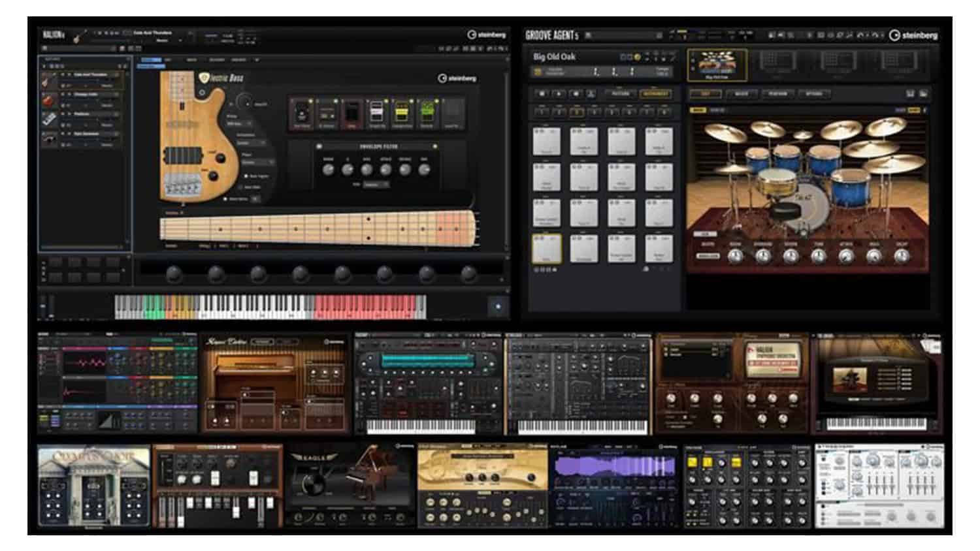This screenshot has height=551, width=980.
Task: Click the Steinberg logo in HALion header
Action: click(x=486, y=35)
